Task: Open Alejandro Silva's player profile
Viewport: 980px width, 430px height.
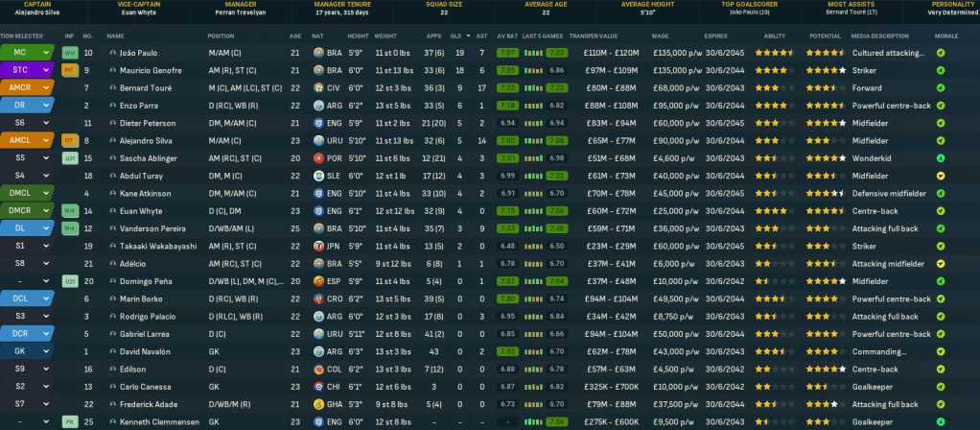Action: coord(146,140)
